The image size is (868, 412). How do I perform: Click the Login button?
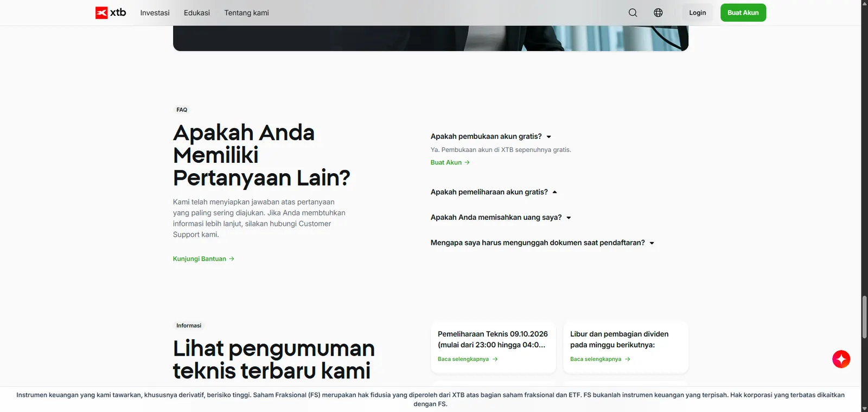[697, 12]
